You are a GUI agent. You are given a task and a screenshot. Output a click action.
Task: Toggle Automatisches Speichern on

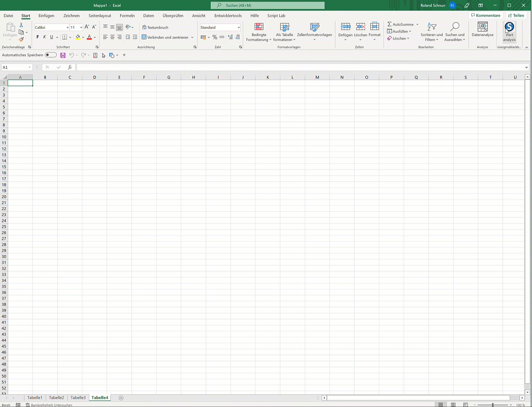point(51,55)
